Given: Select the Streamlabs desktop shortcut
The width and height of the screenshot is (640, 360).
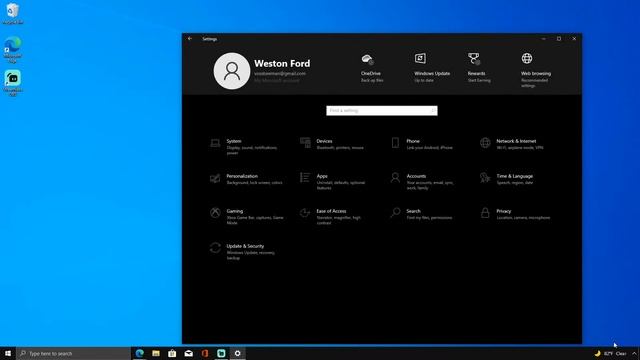Looking at the screenshot, I should [13, 84].
